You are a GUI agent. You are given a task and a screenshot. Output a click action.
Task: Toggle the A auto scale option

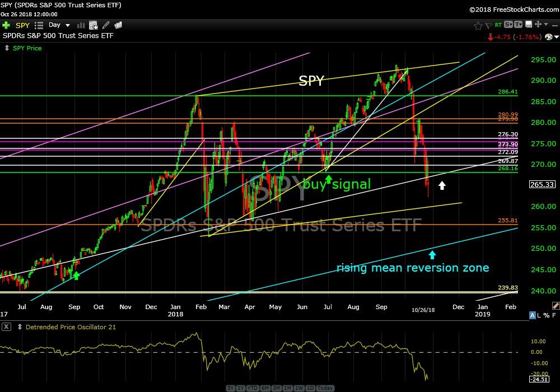(532, 316)
